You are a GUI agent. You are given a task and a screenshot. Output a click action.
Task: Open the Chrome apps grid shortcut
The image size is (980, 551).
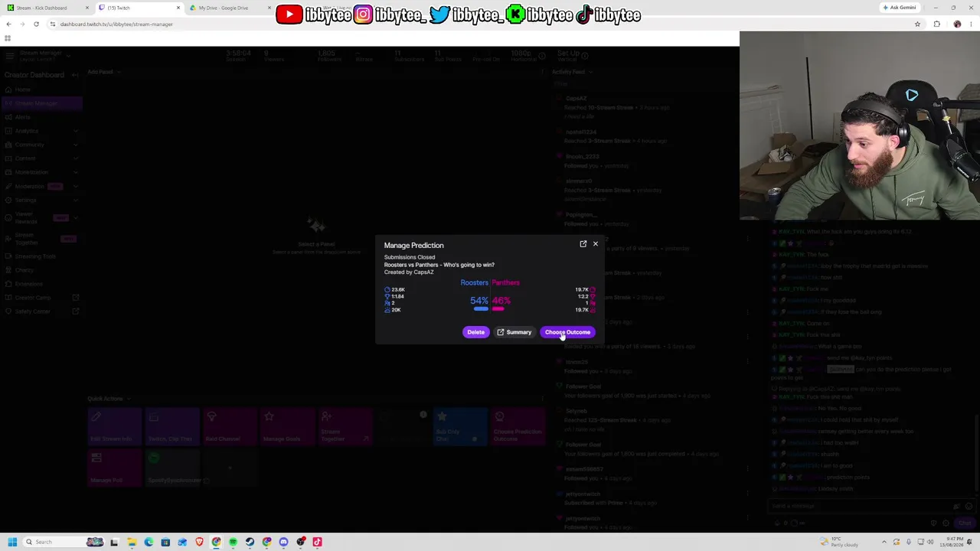tap(8, 38)
